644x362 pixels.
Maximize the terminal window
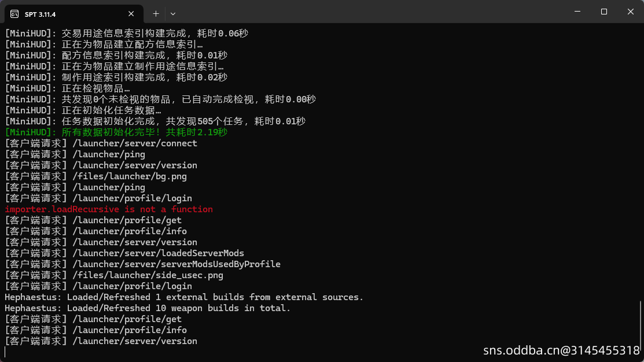coord(604,12)
